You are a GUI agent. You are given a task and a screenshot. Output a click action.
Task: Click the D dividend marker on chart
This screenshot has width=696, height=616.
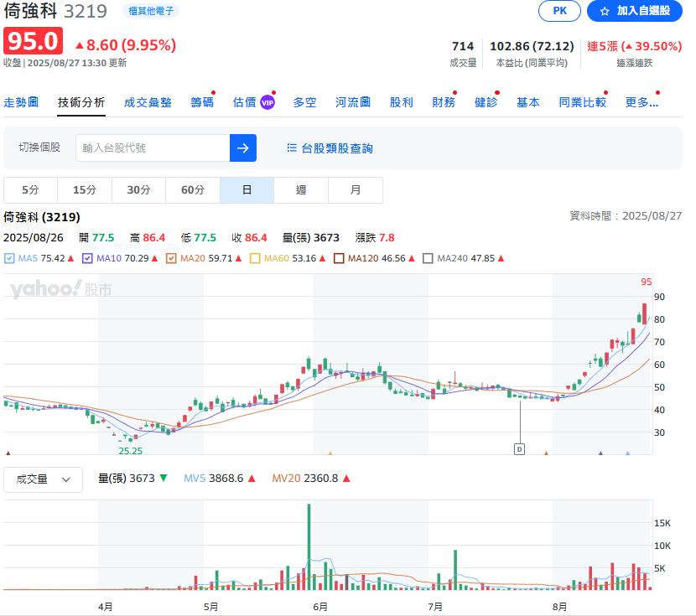519,449
